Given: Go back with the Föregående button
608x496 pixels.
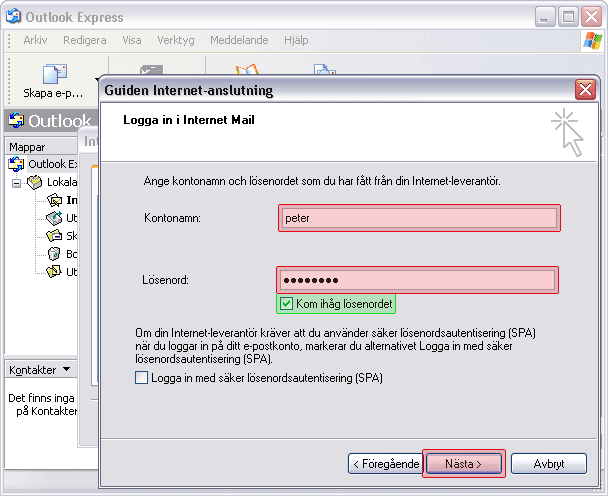Looking at the screenshot, I should [x=385, y=464].
